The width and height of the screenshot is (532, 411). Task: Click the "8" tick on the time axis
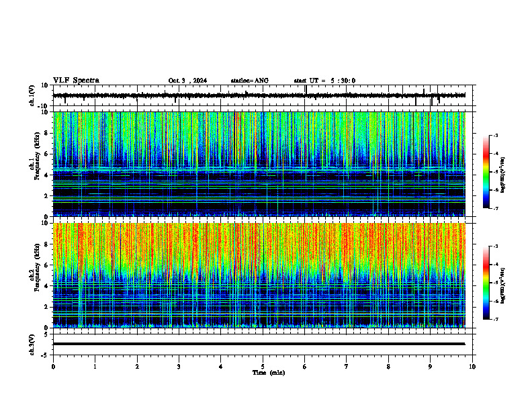point(388,367)
